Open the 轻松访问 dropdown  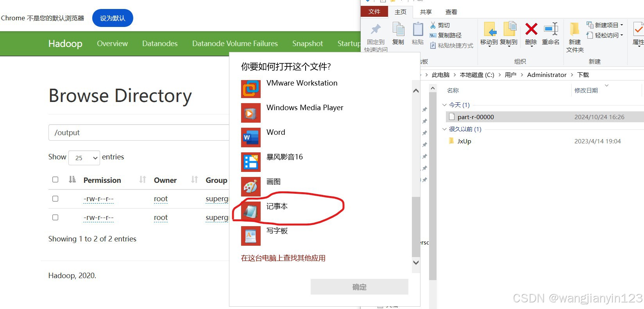tap(605, 35)
